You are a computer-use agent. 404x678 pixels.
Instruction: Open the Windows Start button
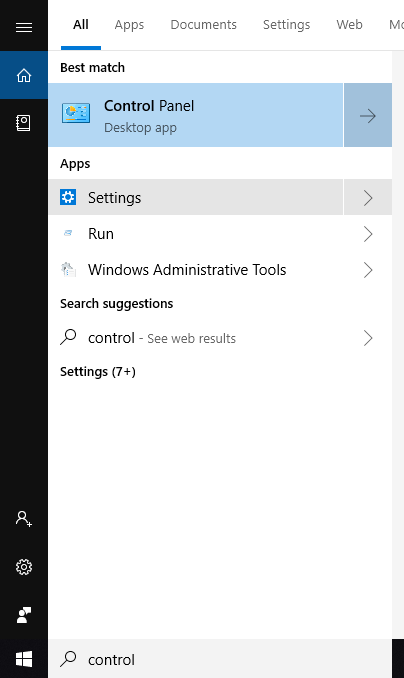[24, 659]
